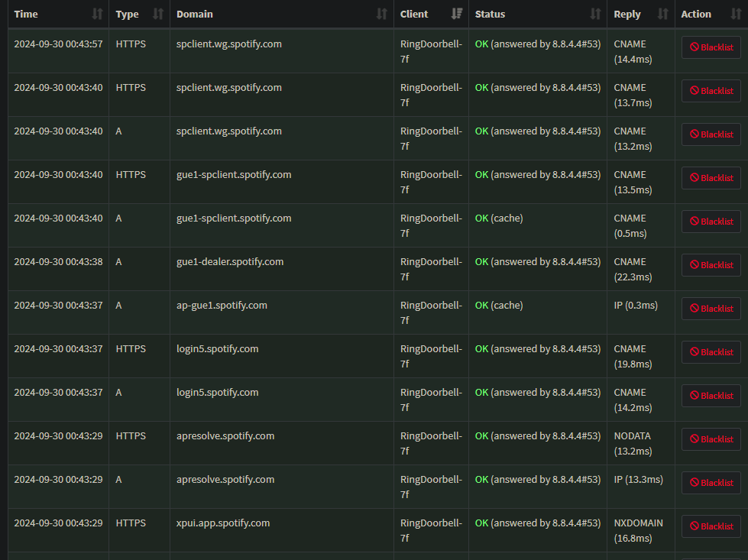The image size is (748, 560).
Task: Click the timestamp 2024-09-30 00:43:38
Action: (58, 262)
